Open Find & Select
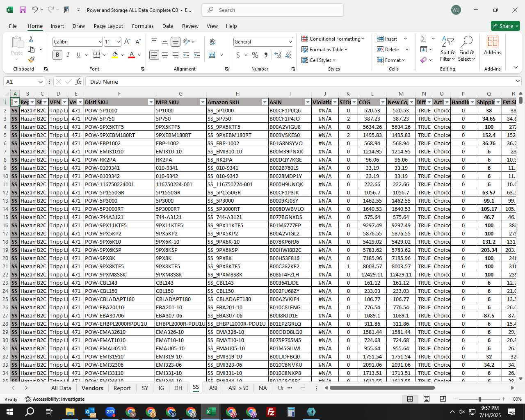This screenshot has width=525, height=420. [x=467, y=48]
